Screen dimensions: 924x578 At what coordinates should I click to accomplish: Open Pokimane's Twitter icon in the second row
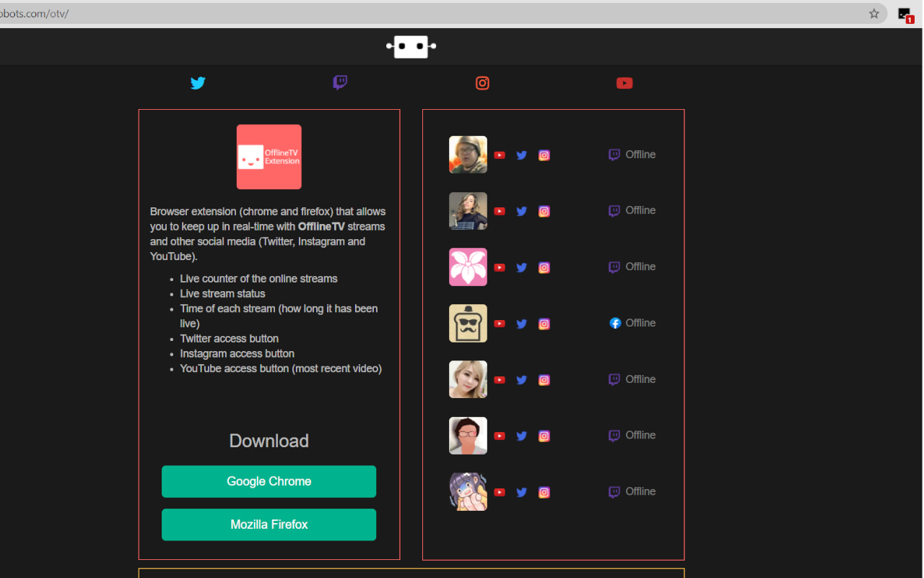(521, 211)
